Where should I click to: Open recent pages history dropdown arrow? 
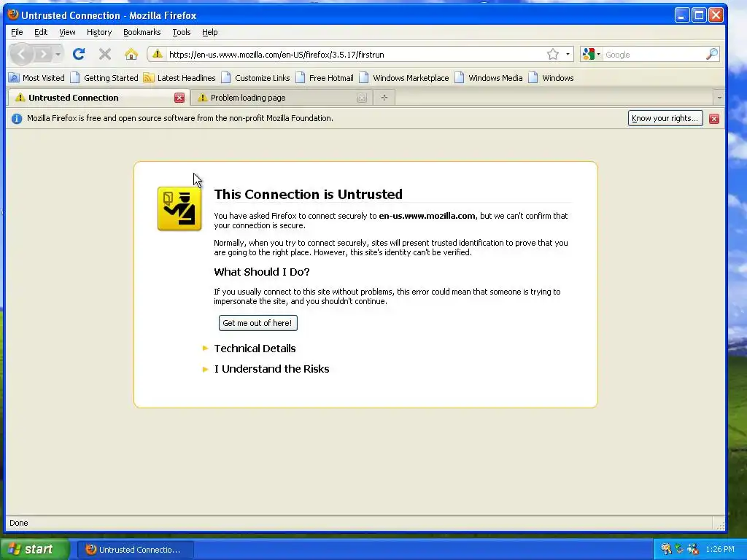tap(58, 54)
